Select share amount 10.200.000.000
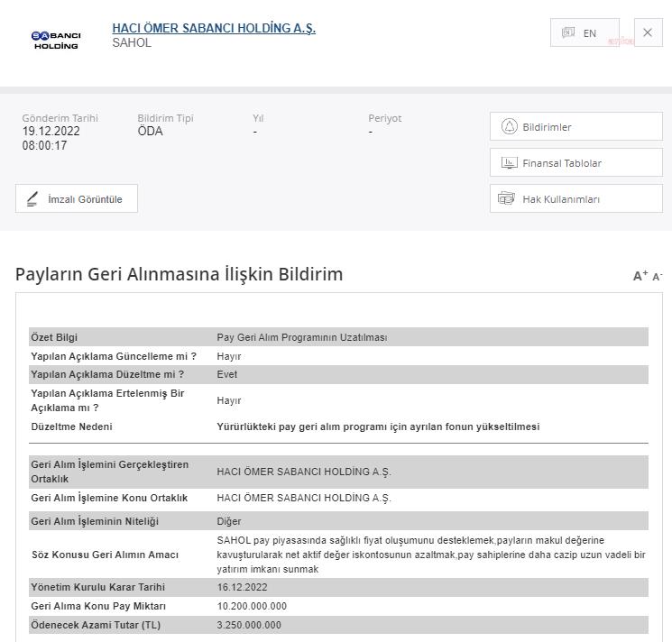The height and width of the screenshot is (642, 672). pos(252,606)
